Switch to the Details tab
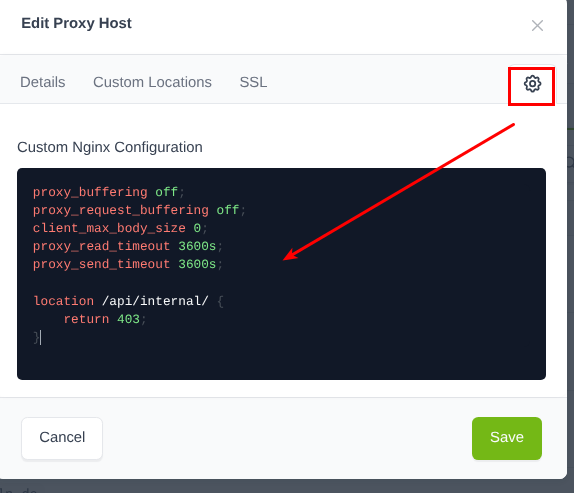 click(x=43, y=82)
